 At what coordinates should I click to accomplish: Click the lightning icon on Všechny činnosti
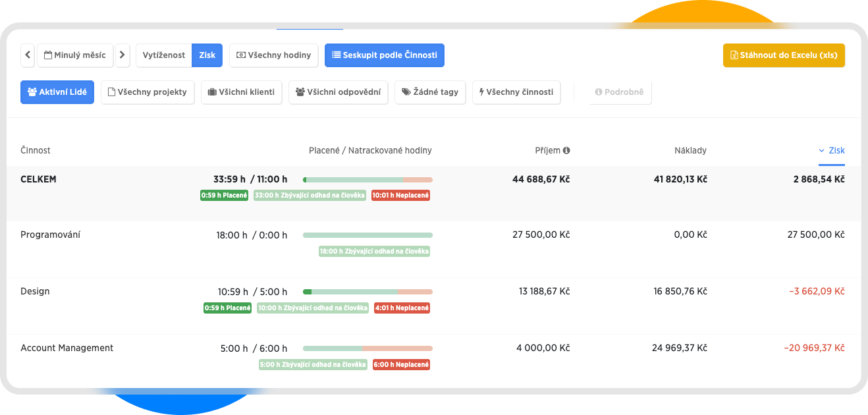(481, 92)
